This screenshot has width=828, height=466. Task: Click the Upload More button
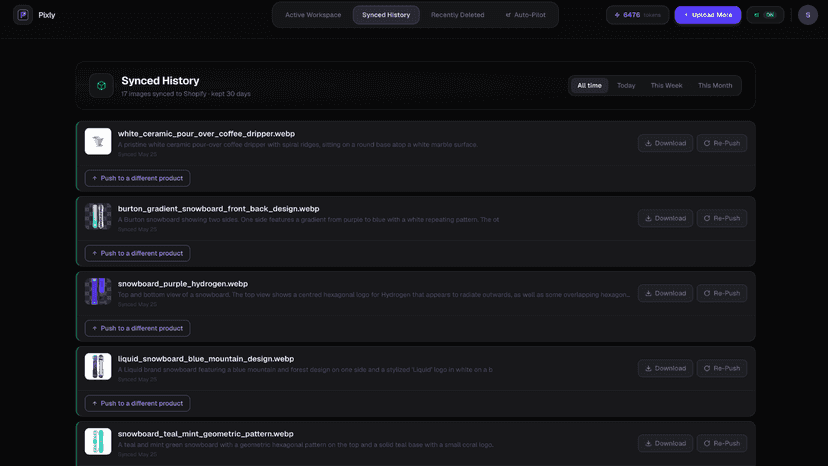click(x=708, y=15)
